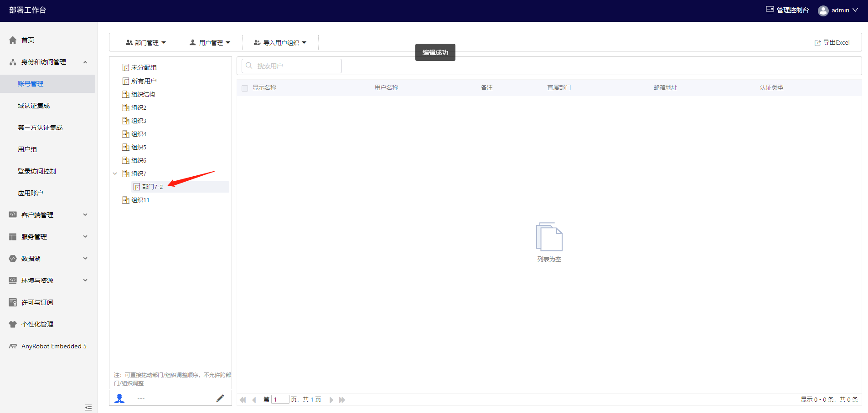The image size is (868, 413).
Task: Click the 未分配组 document icon
Action: (126, 67)
